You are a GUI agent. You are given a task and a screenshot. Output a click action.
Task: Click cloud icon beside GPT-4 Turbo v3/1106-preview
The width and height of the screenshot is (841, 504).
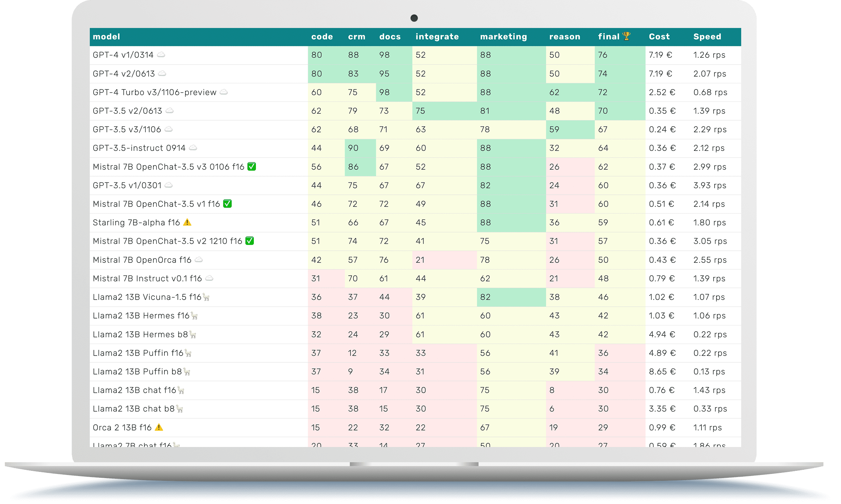click(x=224, y=92)
